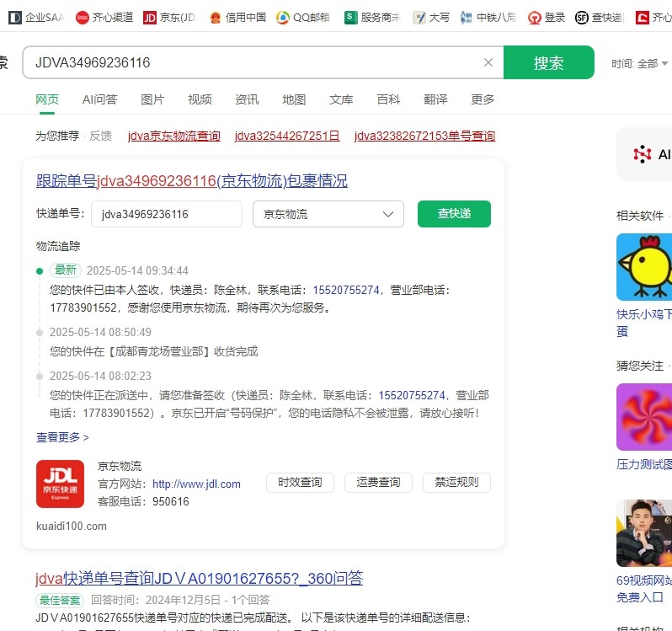This screenshot has height=631, width=672.
Task: Click timestamp 2025-05-14 08:50:49
Action: (x=100, y=332)
